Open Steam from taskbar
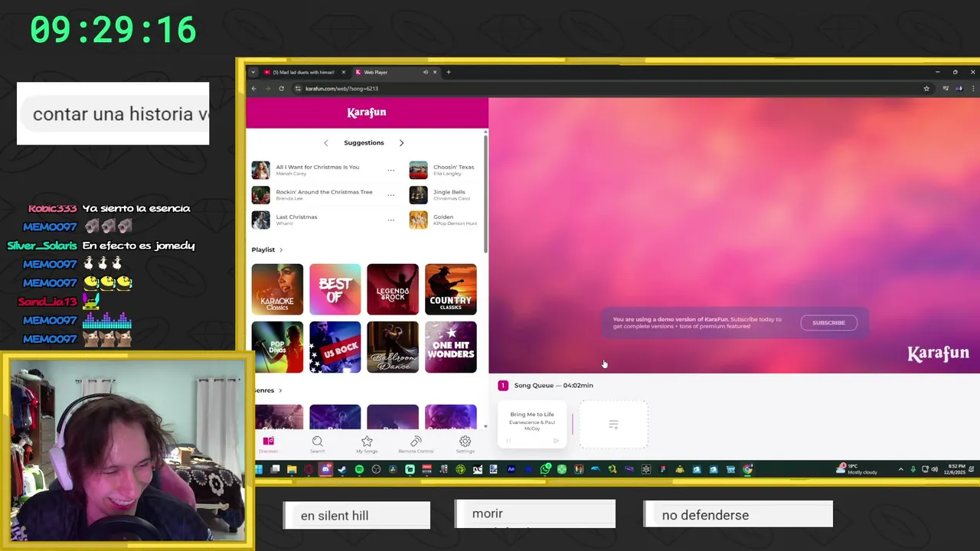The image size is (980, 551). click(x=342, y=469)
